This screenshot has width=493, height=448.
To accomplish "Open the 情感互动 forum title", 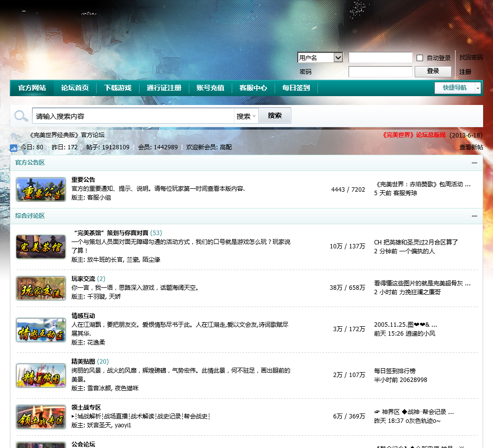I will tap(83, 315).
